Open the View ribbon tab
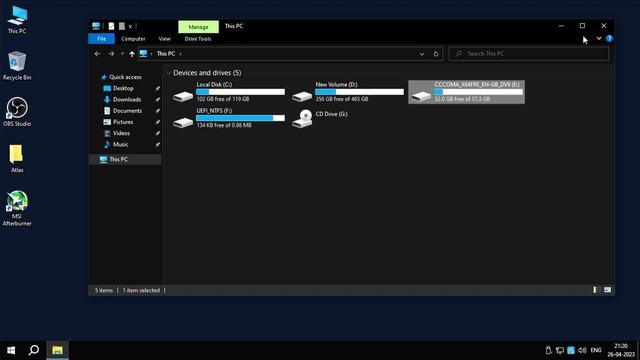The width and height of the screenshot is (640, 360). pyautogui.click(x=164, y=39)
